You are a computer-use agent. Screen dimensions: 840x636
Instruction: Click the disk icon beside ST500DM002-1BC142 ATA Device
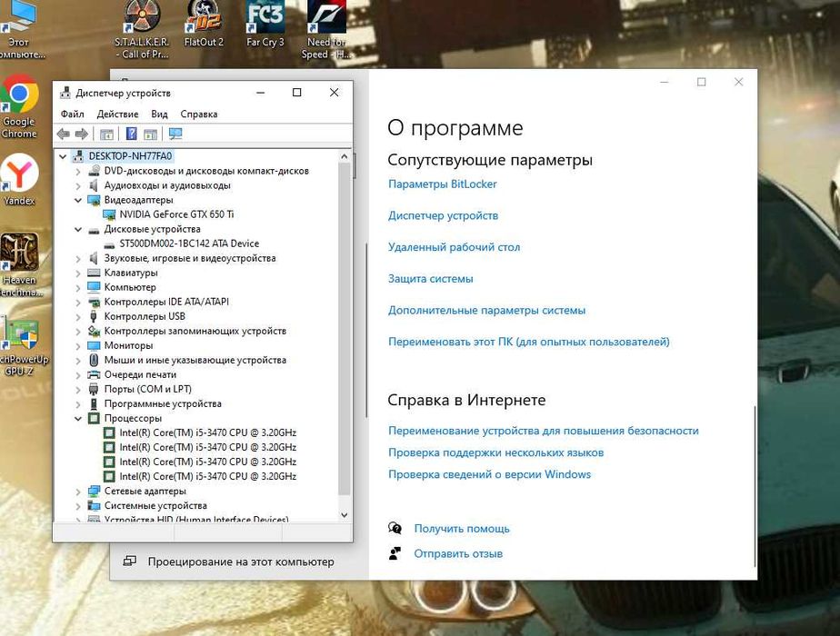pos(109,244)
